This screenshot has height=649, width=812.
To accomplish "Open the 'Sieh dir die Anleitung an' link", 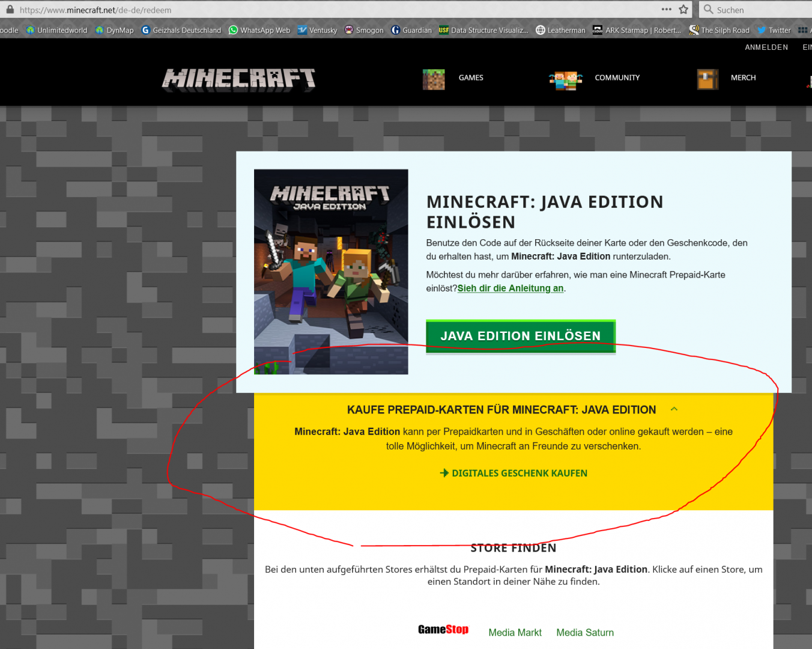I will (511, 288).
